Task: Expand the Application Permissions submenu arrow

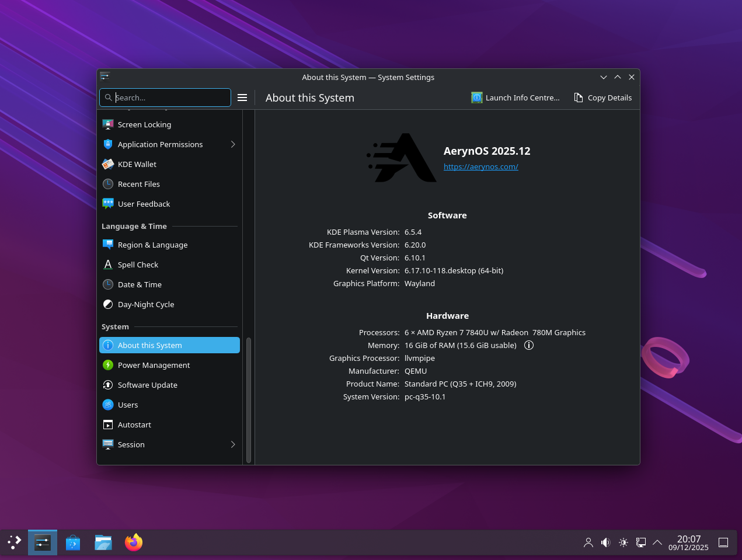Action: tap(233, 144)
